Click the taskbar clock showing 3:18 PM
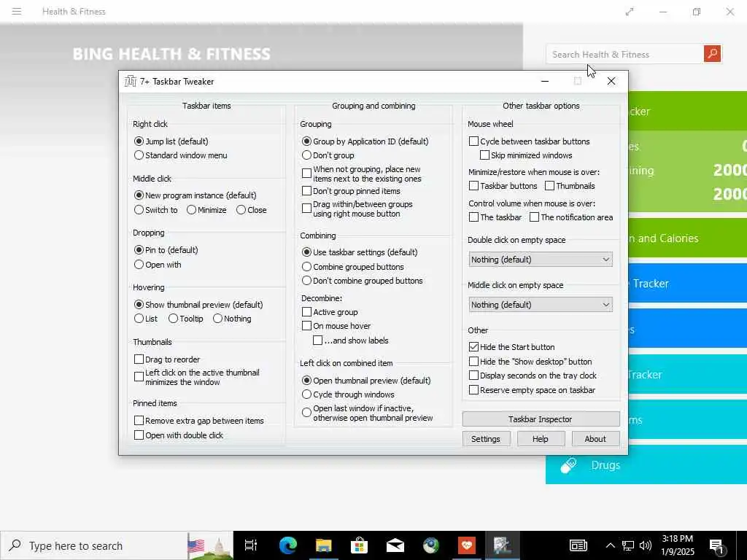Screen dimensions: 747x560 coord(678,545)
